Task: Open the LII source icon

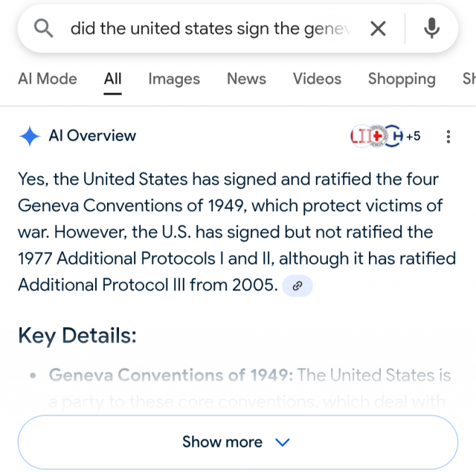Action: coord(360,136)
